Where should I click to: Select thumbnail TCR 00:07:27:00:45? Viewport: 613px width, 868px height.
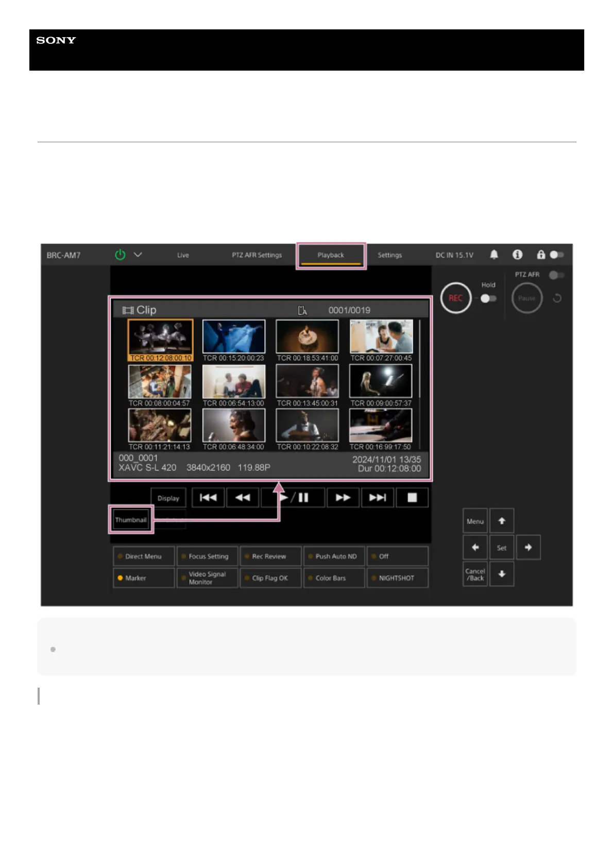pos(381,340)
